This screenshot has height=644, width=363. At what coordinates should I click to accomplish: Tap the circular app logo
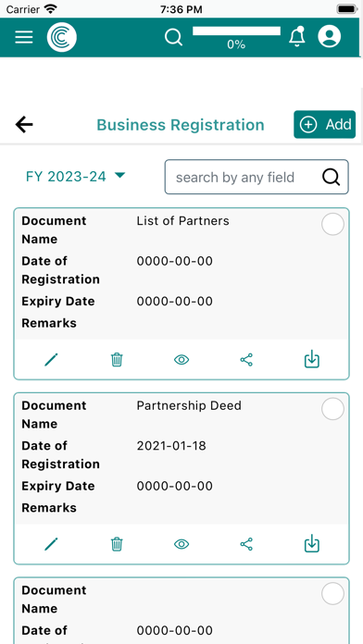tap(62, 37)
